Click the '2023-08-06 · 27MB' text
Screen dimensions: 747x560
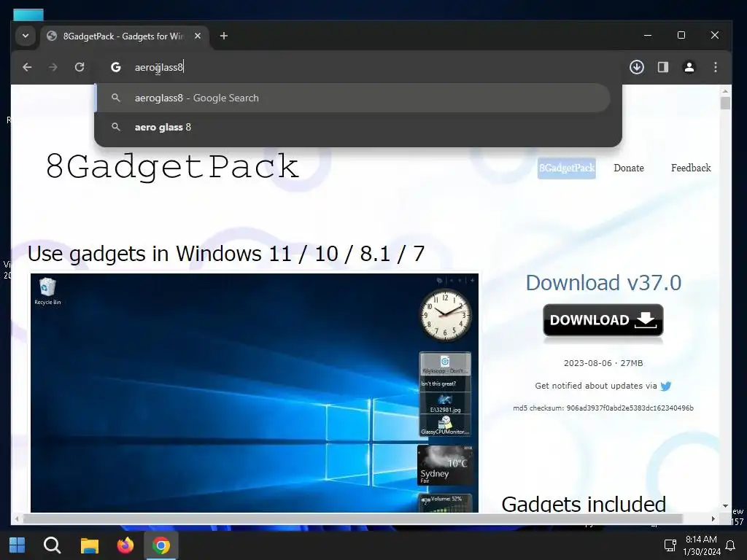(x=603, y=363)
